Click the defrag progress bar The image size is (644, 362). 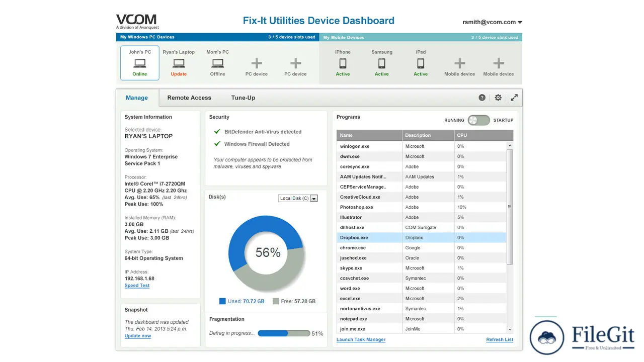284,333
